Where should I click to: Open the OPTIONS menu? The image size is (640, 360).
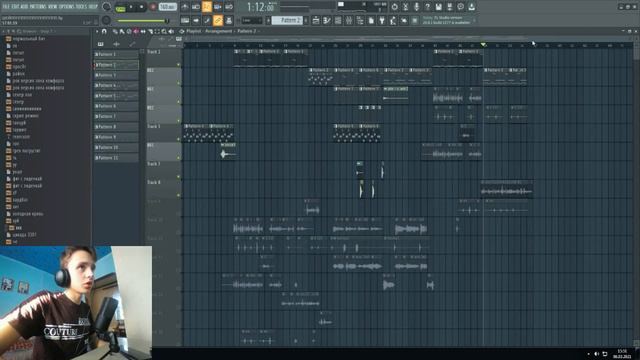tap(67, 7)
